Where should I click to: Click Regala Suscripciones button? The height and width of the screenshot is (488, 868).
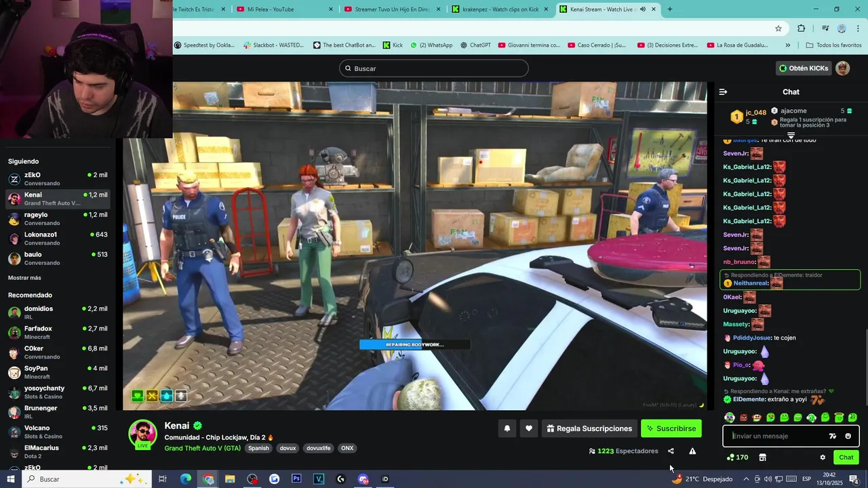589,428
